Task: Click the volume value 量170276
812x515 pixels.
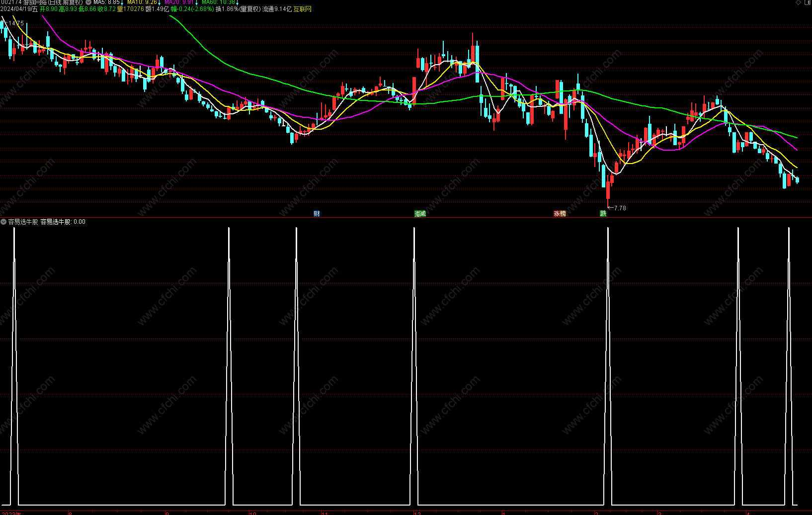Action: (130, 9)
